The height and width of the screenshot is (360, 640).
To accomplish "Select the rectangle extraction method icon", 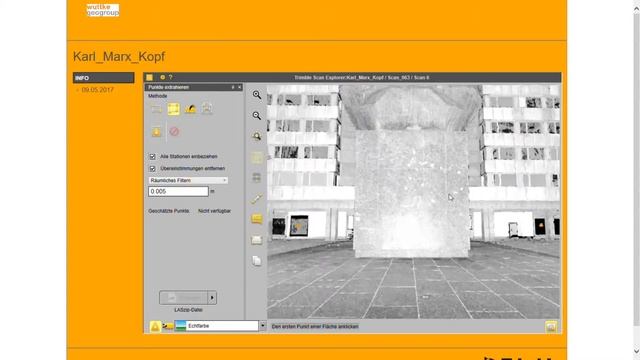I will point(157,109).
